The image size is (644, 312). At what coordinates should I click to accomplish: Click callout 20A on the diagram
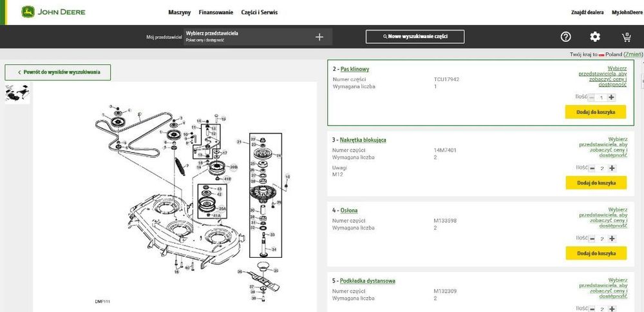(x=222, y=208)
